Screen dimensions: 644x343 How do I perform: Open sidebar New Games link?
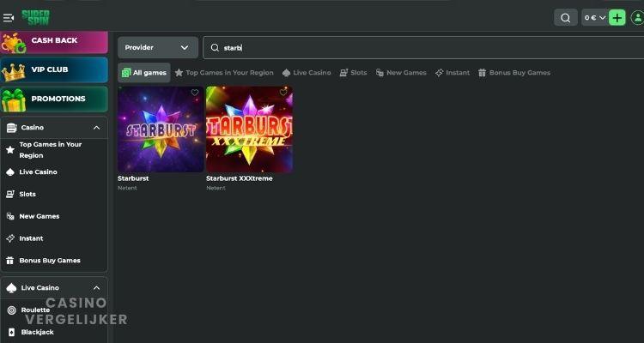click(x=54, y=216)
